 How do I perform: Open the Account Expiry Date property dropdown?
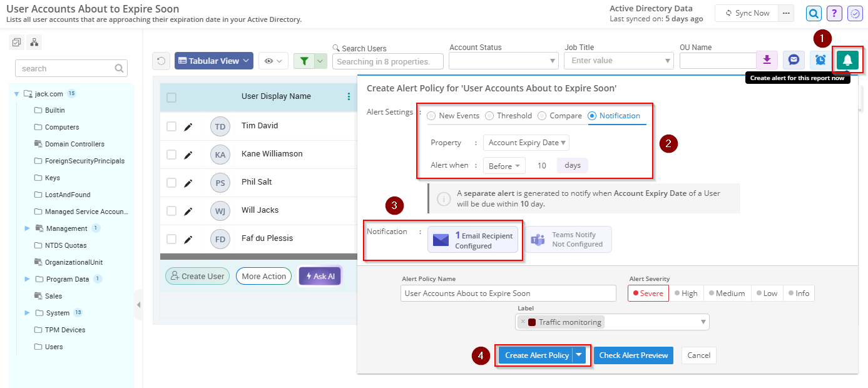tap(526, 142)
